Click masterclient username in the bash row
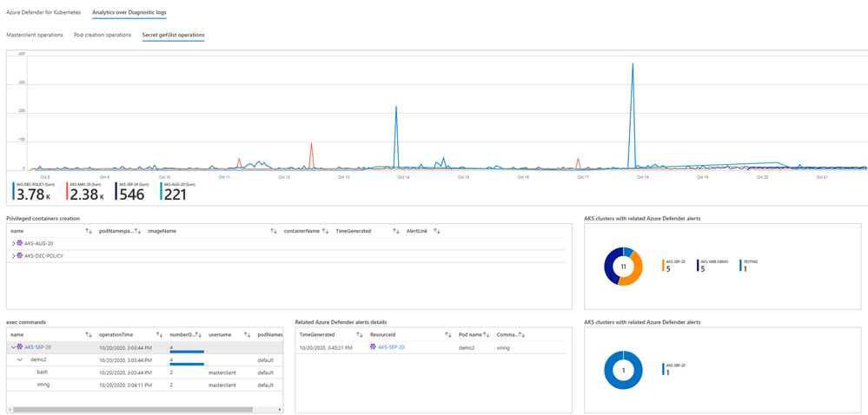Screen dimensions: 868x415 [x=222, y=372]
